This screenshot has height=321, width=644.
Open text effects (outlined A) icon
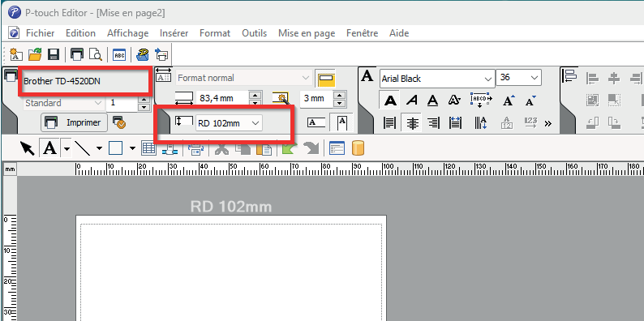(x=454, y=101)
